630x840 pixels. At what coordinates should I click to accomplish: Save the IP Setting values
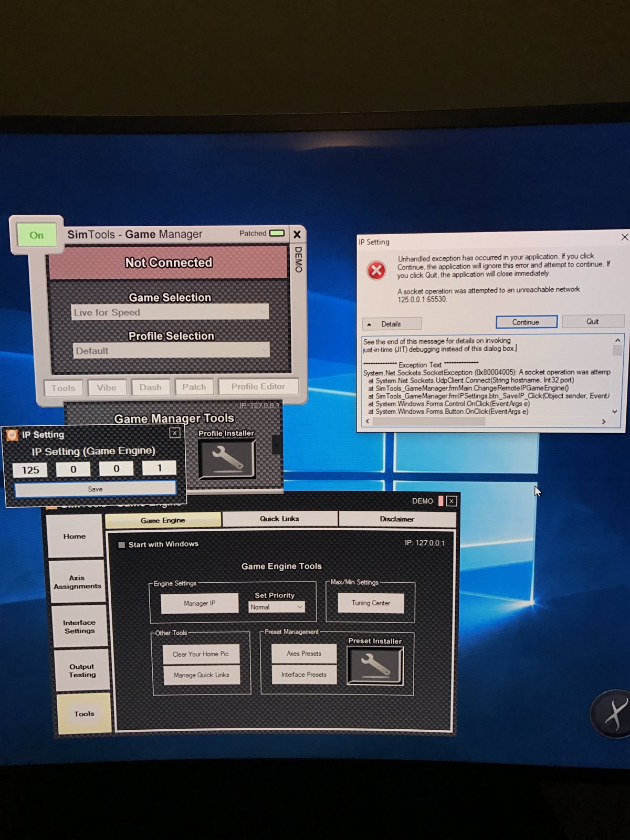95,489
